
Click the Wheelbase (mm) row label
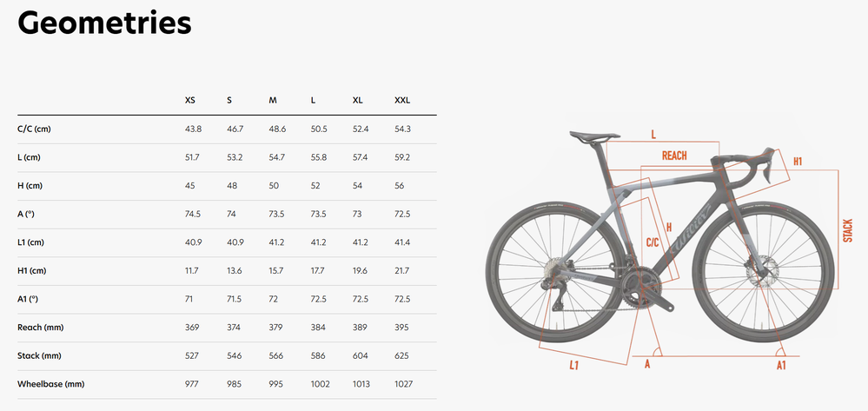[51, 384]
